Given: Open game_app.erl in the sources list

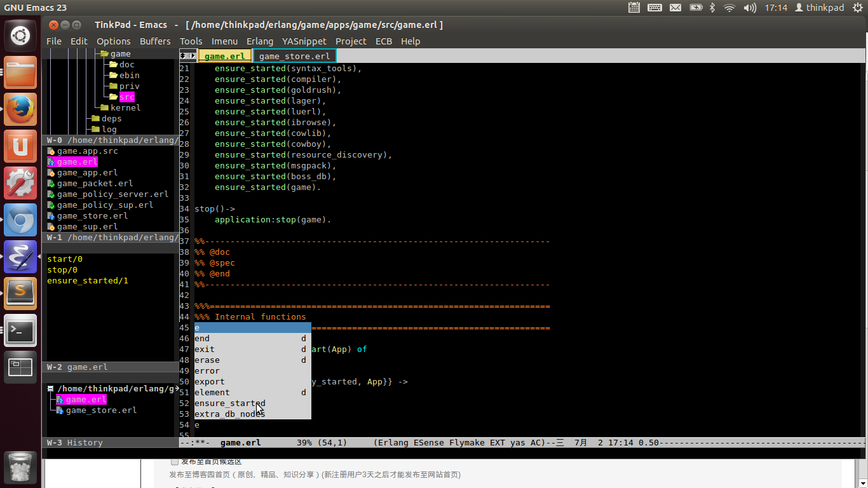Looking at the screenshot, I should 87,173.
